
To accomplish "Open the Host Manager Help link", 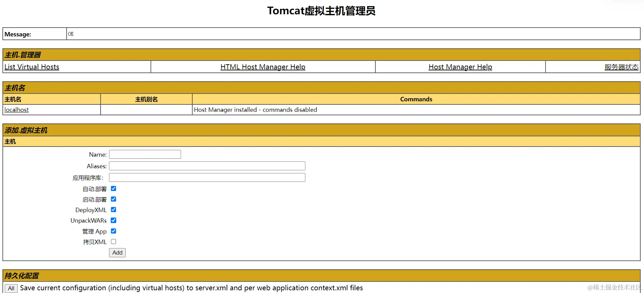I will pos(460,67).
